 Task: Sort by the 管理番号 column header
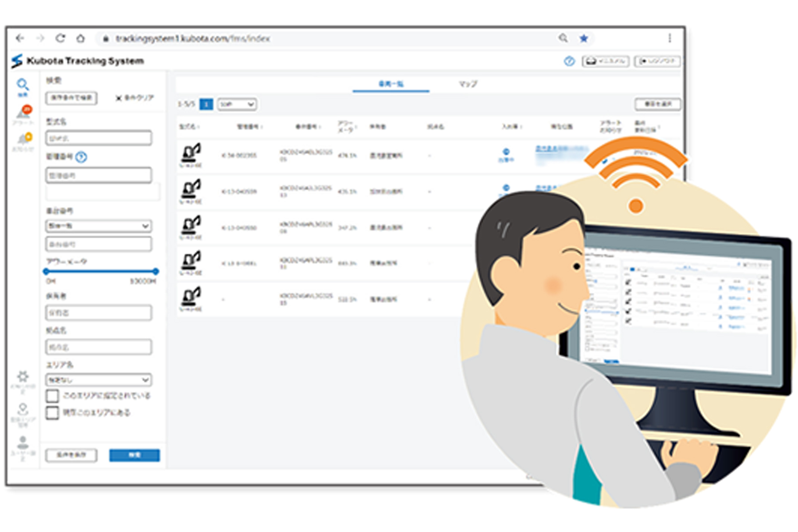250,127
